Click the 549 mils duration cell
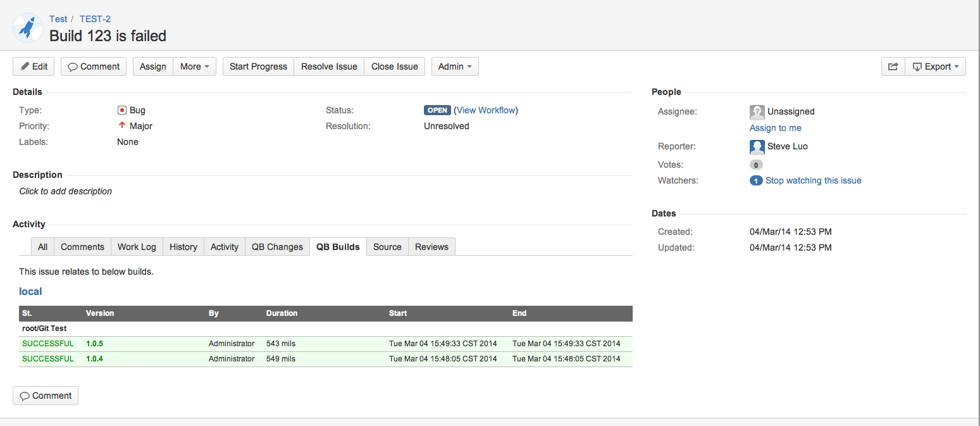This screenshot has width=980, height=426. tap(281, 359)
